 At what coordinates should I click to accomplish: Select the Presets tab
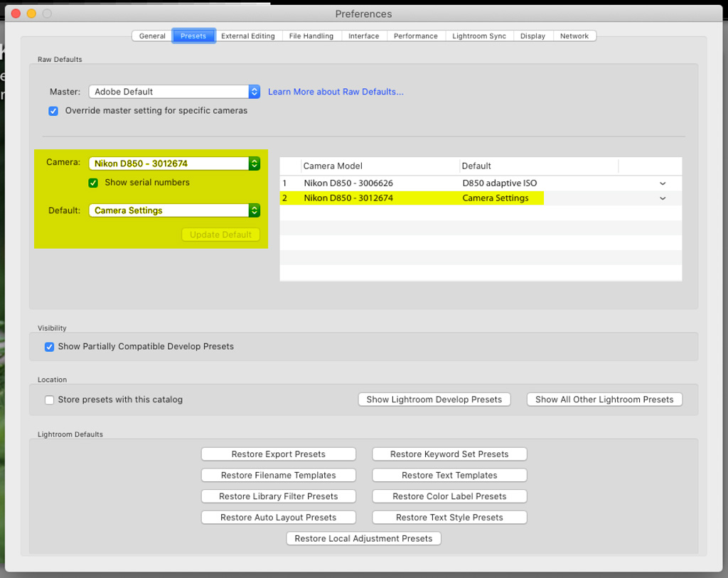click(193, 36)
